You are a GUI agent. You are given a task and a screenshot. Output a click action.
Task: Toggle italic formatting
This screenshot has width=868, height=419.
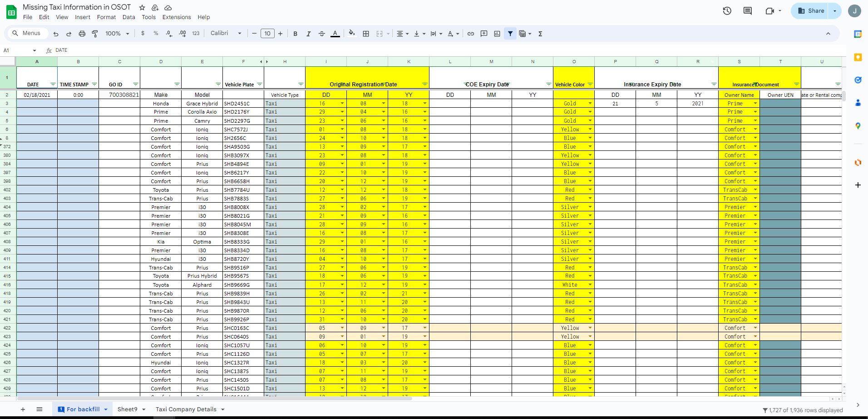[x=309, y=34]
